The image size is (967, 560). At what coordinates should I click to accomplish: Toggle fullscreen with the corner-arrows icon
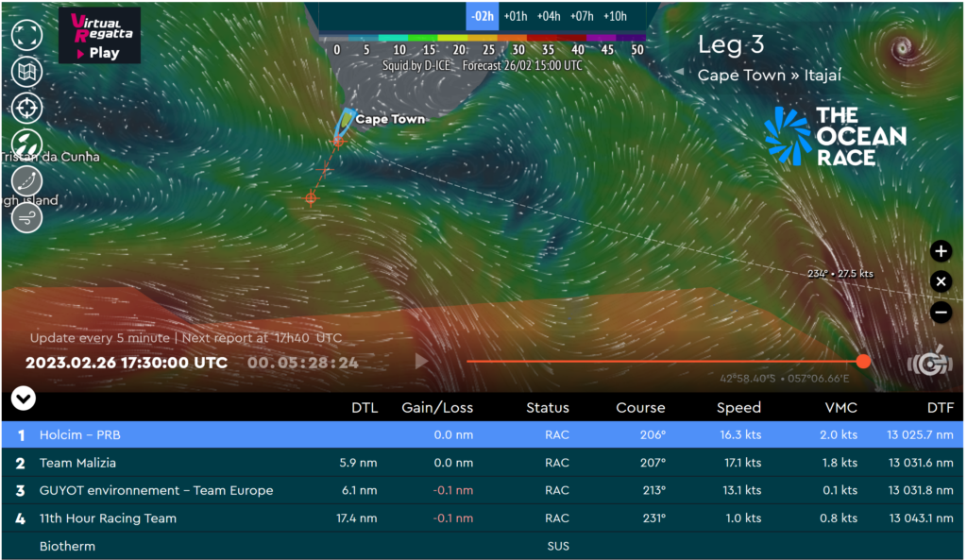[x=26, y=35]
